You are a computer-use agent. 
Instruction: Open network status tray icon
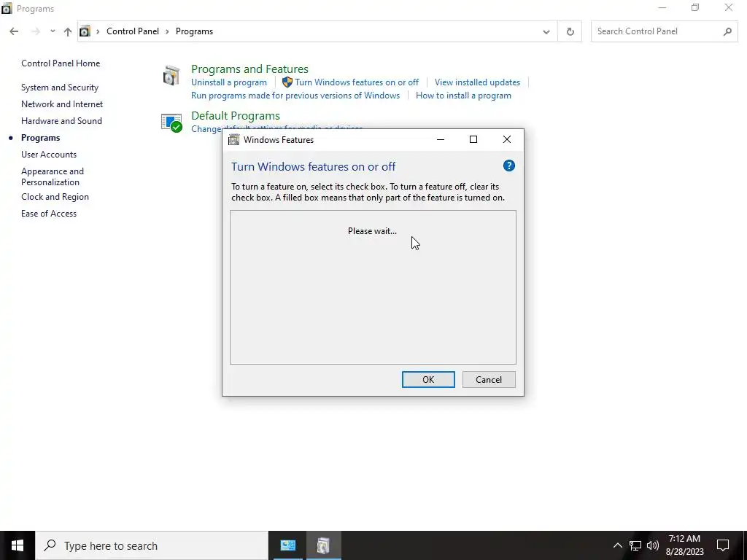coord(635,545)
